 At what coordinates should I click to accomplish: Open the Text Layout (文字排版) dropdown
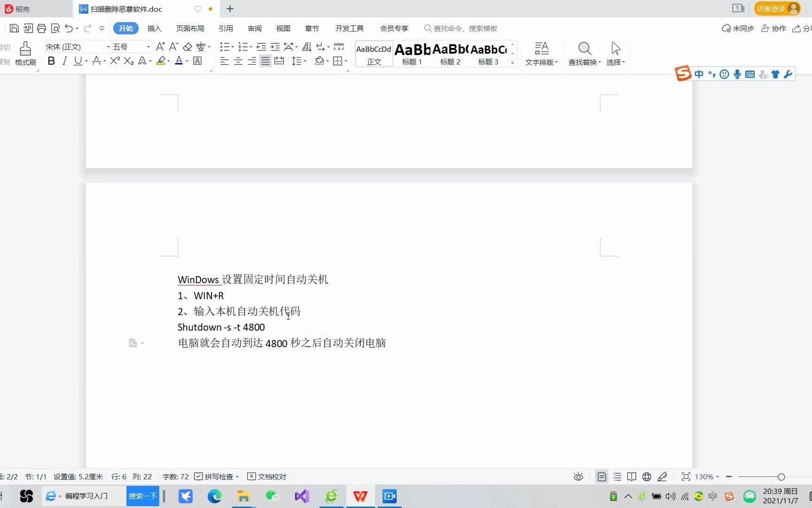click(541, 54)
